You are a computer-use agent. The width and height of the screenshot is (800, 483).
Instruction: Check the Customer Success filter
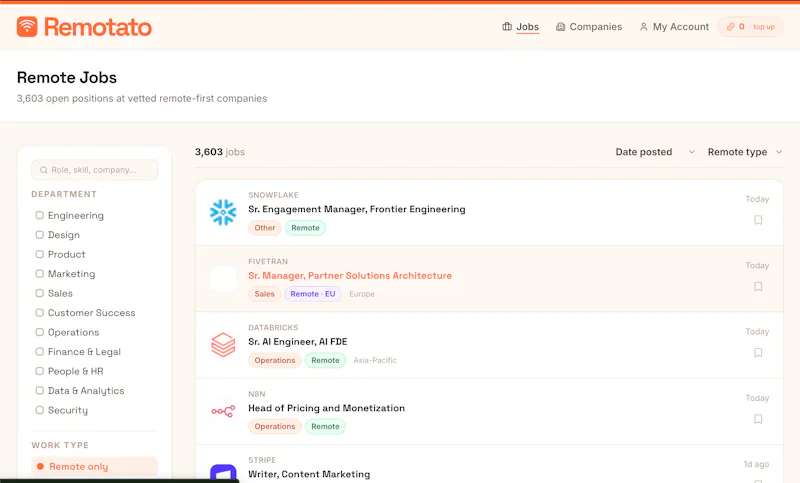coord(39,312)
